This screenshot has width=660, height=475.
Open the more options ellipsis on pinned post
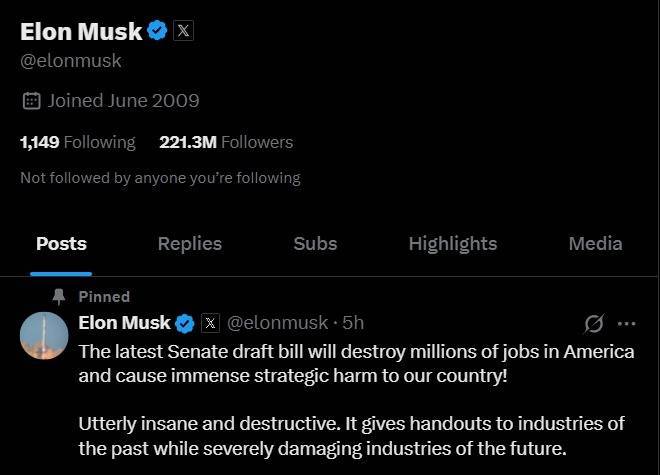point(627,323)
